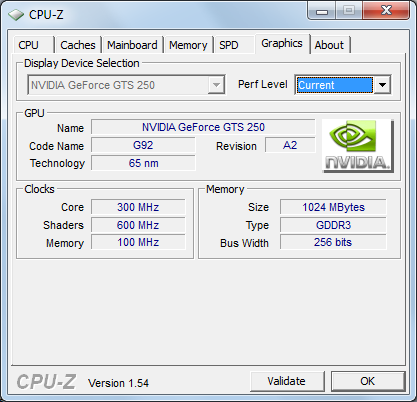417x402 pixels.
Task: Click the Current perf level field
Action: click(335, 85)
